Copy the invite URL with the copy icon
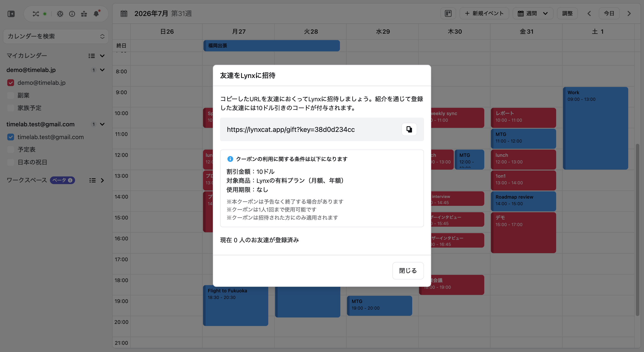The height and width of the screenshot is (352, 644). tap(409, 129)
